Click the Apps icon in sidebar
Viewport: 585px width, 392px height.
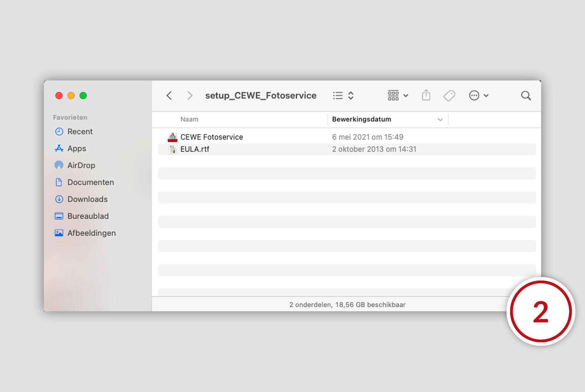click(x=59, y=148)
